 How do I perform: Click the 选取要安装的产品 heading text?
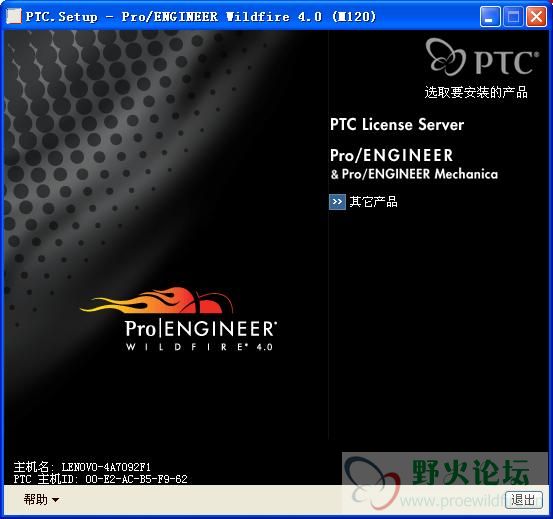coord(476,92)
